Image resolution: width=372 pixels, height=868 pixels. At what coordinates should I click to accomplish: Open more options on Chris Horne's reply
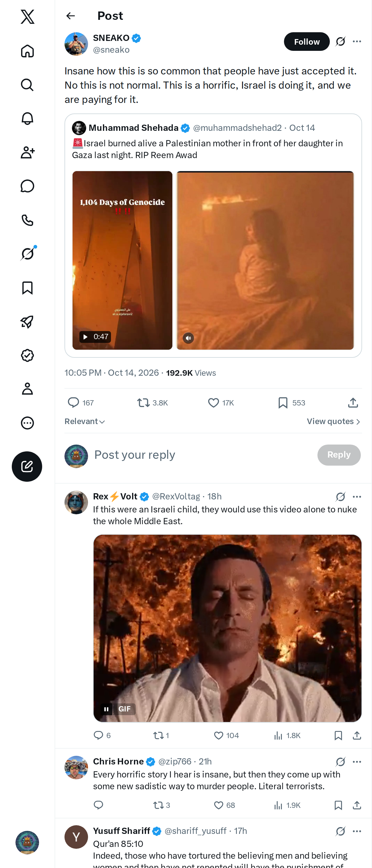[357, 762]
